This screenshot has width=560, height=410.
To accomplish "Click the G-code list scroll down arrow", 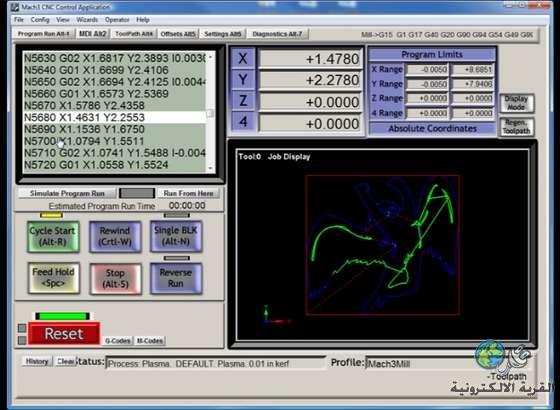I will [210, 168].
